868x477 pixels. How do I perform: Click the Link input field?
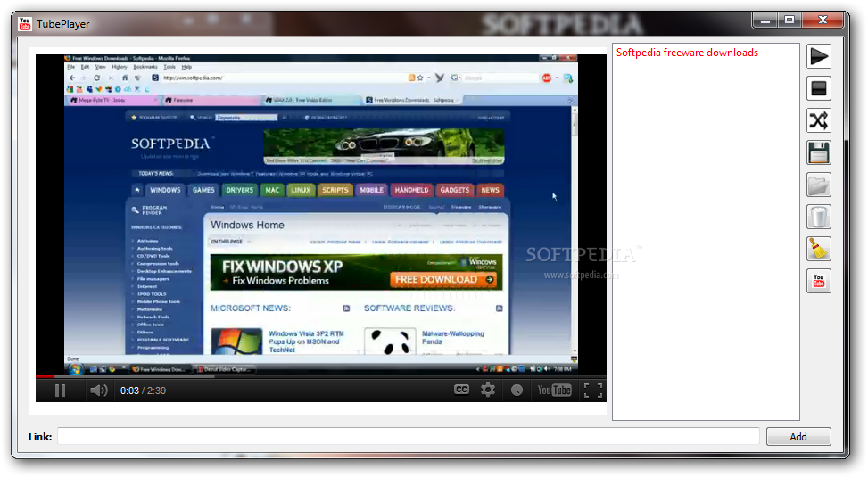coord(409,437)
